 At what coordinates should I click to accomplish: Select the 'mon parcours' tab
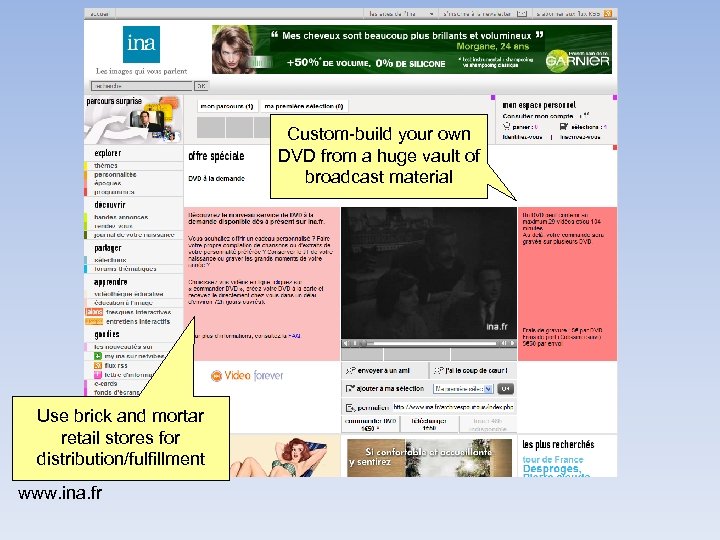227,106
